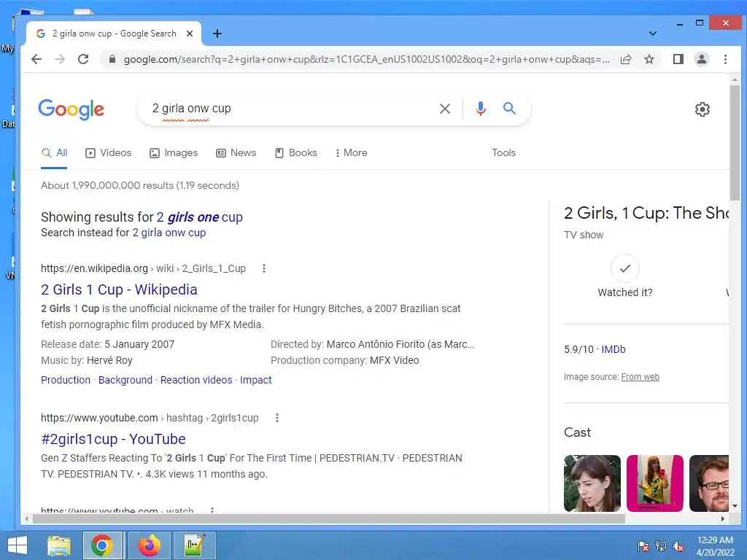Screen dimensions: 747x560
Task: Go to Google homepage via logo
Action: (71, 109)
